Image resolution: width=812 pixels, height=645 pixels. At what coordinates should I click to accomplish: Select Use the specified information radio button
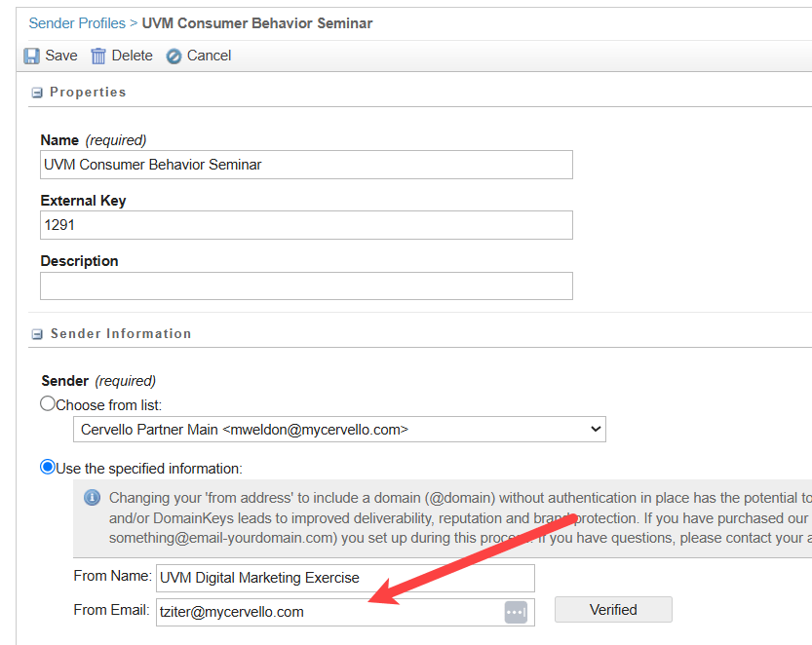click(x=48, y=467)
